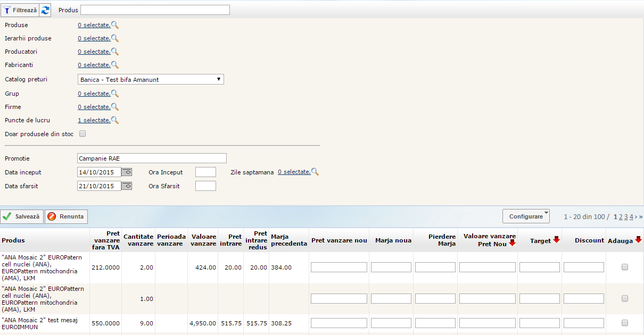The image size is (644, 335).
Task: Open the Fabricanti lookup magnifier
Action: pos(114,65)
